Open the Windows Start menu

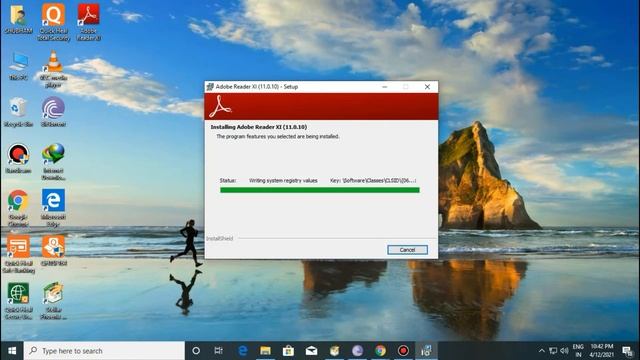point(12,351)
